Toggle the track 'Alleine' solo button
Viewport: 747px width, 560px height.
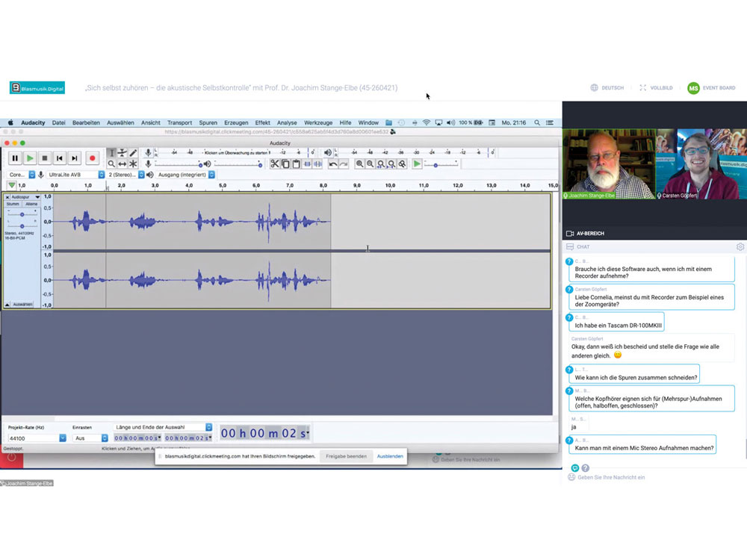pyautogui.click(x=31, y=204)
